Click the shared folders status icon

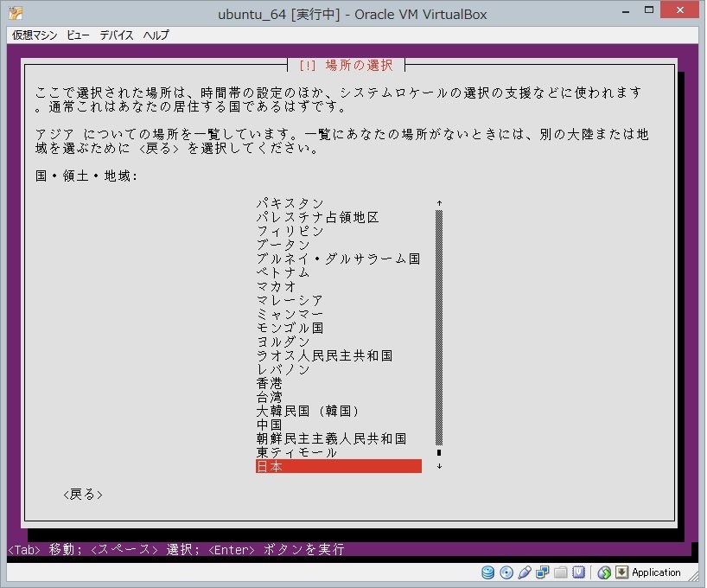pyautogui.click(x=560, y=572)
